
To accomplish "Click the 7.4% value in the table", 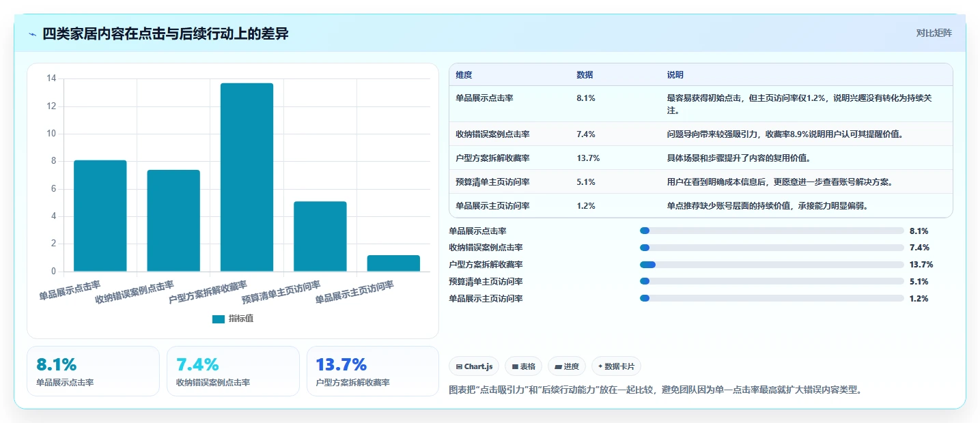I will point(586,134).
